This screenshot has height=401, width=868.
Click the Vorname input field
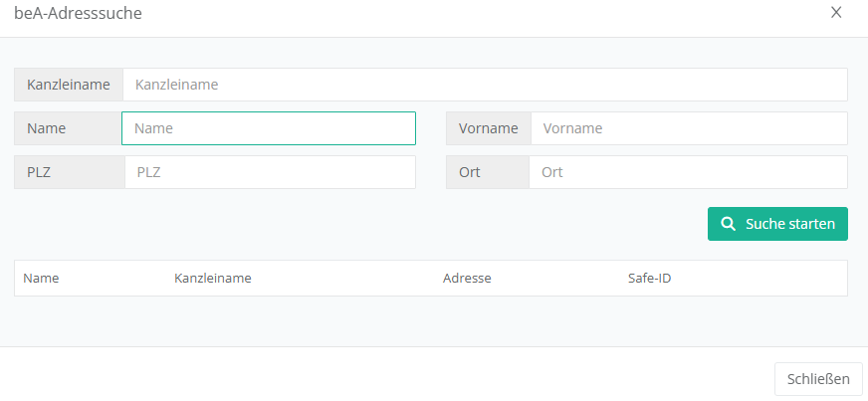click(688, 128)
